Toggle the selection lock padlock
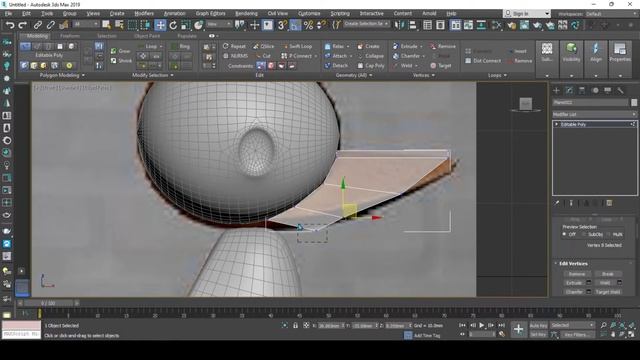This screenshot has width=640, height=360. click(x=295, y=325)
